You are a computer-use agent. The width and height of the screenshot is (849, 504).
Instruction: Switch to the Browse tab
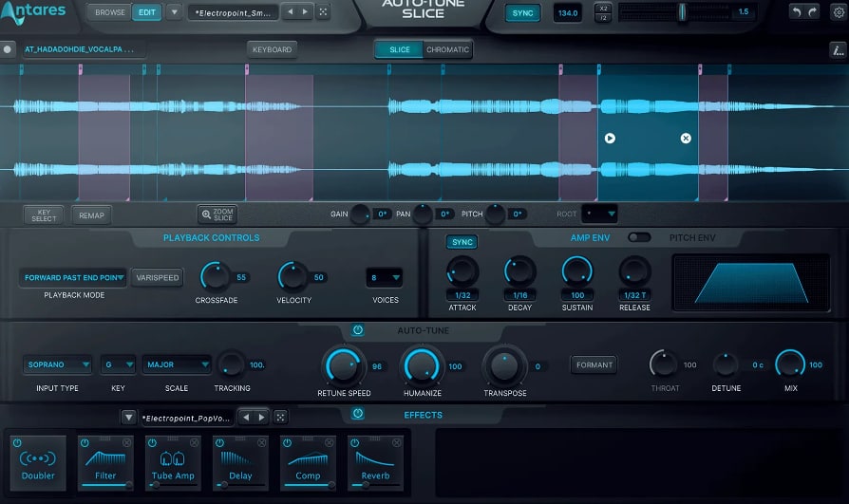(110, 12)
